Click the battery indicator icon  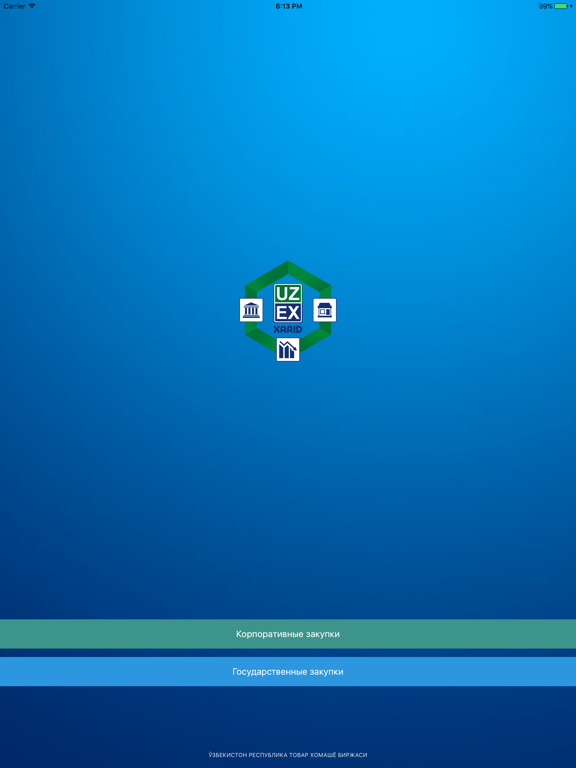click(562, 6)
